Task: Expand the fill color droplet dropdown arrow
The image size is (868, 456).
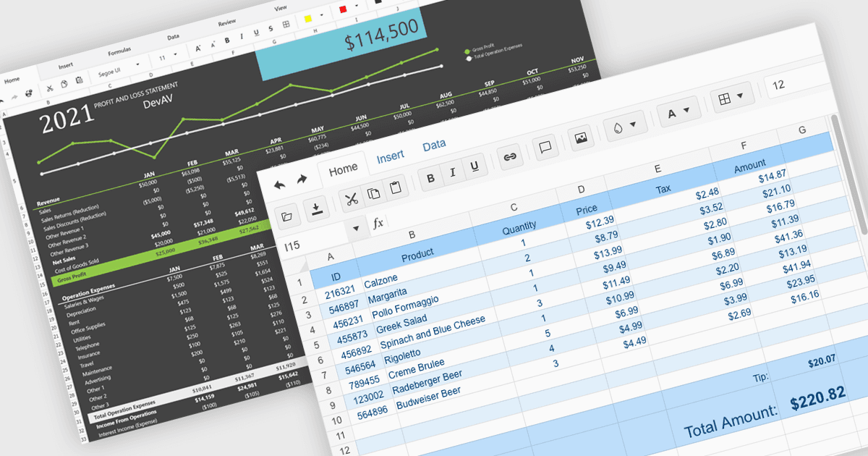Action: (634, 123)
